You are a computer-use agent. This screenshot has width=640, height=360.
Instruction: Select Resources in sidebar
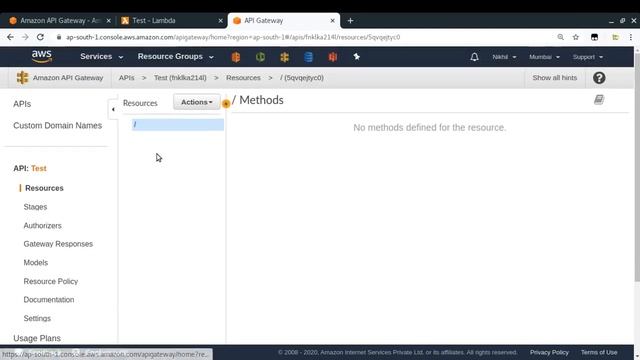pyautogui.click(x=44, y=188)
